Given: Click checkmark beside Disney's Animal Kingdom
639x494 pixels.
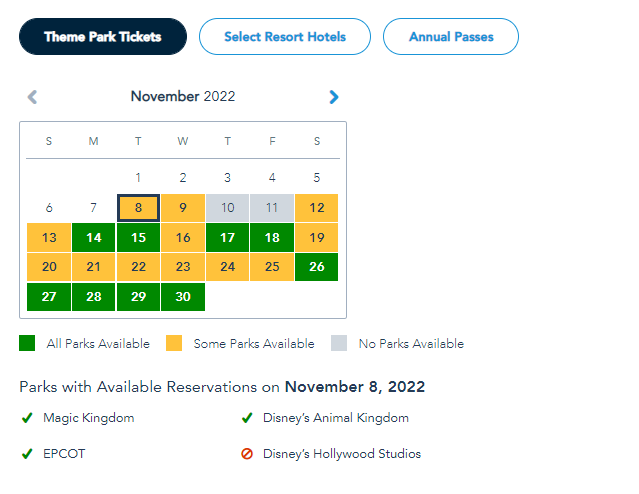Looking at the screenshot, I should (246, 418).
